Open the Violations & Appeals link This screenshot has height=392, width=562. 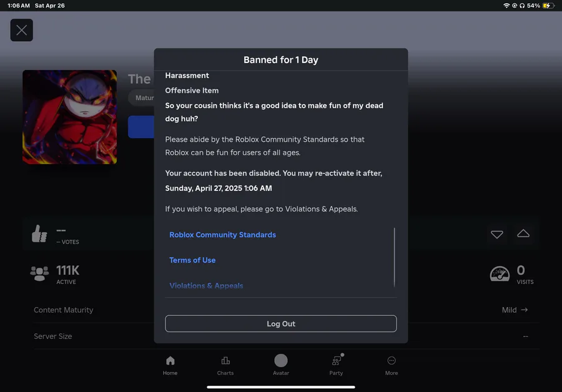206,286
